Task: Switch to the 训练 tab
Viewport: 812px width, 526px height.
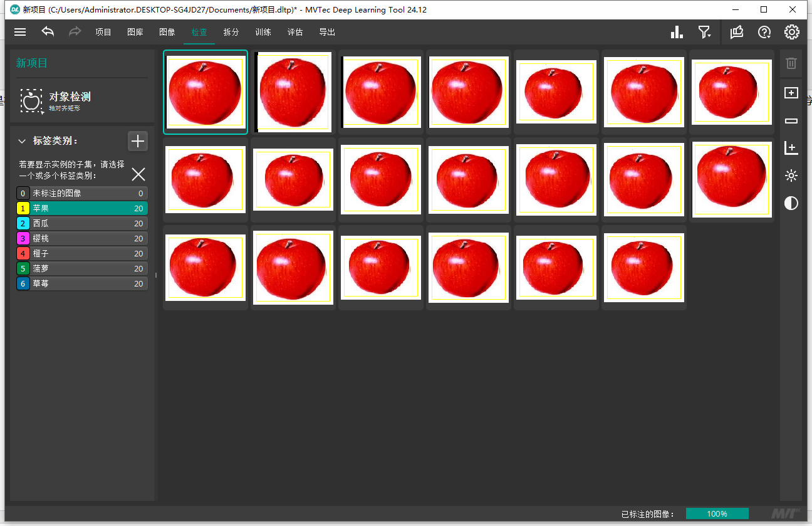Action: click(263, 32)
